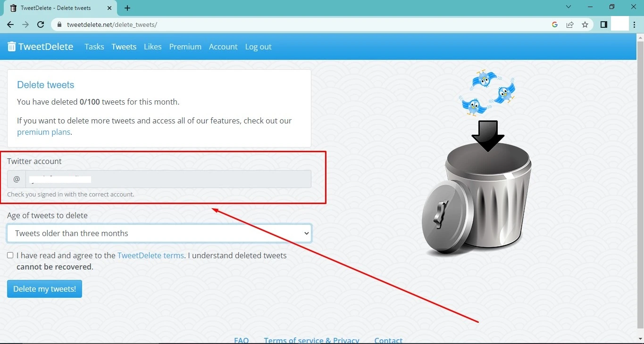Bookmark this page with star icon
The height and width of the screenshot is (344, 644).
coord(585,25)
